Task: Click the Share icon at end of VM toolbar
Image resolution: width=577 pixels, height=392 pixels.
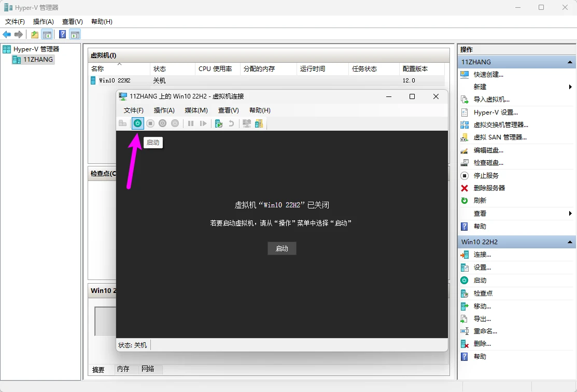Action: [259, 123]
